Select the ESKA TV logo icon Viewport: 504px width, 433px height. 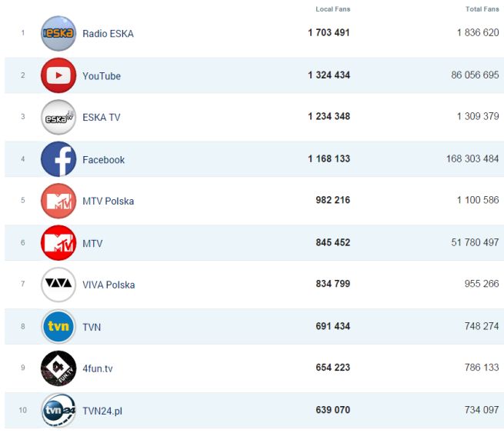click(58, 118)
